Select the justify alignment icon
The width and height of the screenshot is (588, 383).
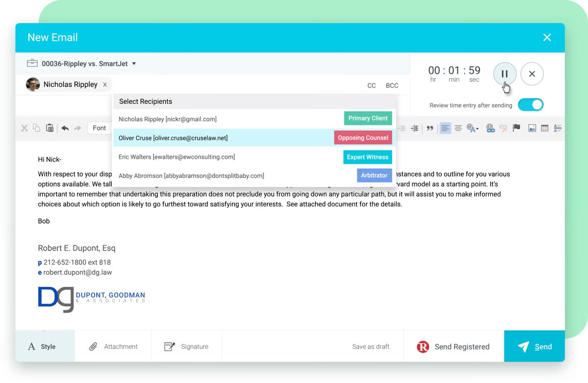pyautogui.click(x=458, y=128)
